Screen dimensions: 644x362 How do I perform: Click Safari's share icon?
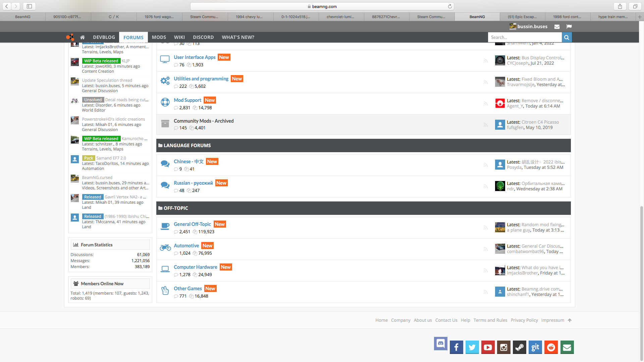tap(620, 6)
